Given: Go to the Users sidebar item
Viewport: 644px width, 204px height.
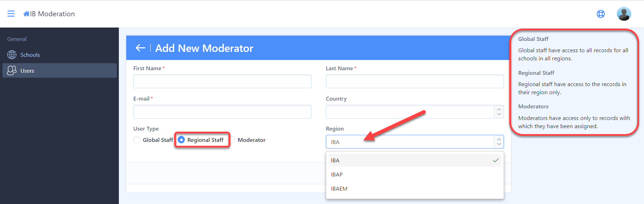Looking at the screenshot, I should [x=60, y=71].
